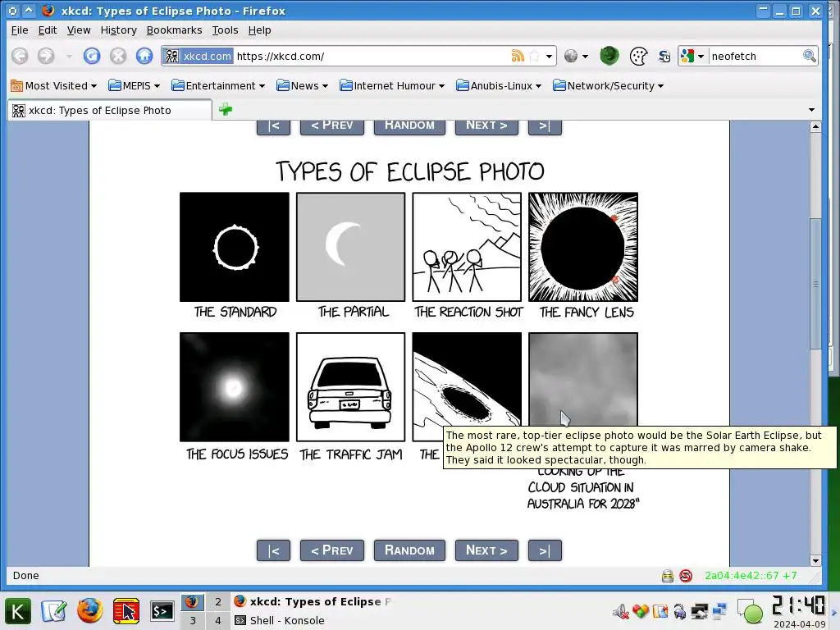Click the scrollbar down arrow
The image size is (840, 630).
[x=815, y=560]
